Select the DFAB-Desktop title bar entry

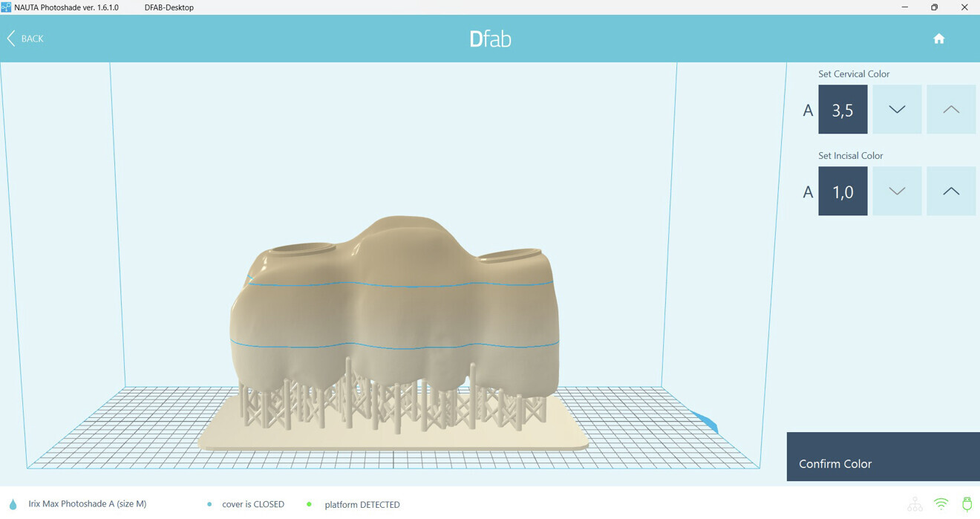pyautogui.click(x=169, y=7)
